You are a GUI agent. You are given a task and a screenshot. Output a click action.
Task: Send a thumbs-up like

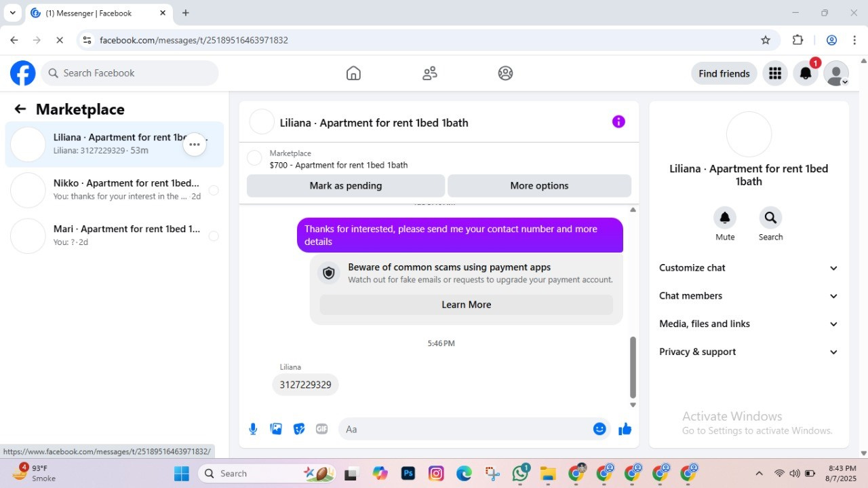click(x=625, y=429)
